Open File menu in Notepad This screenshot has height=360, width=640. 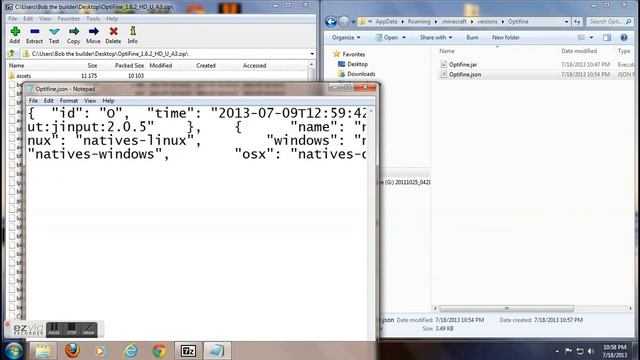pyautogui.click(x=33, y=100)
